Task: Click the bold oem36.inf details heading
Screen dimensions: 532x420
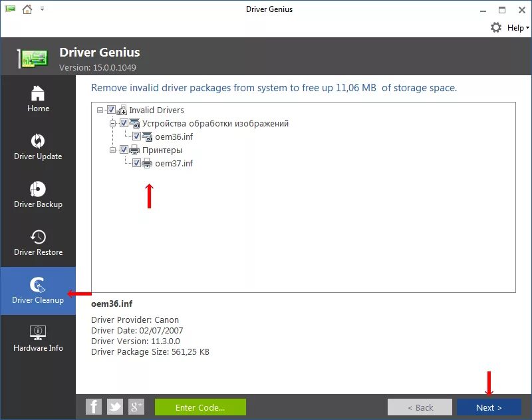Action: pos(112,304)
